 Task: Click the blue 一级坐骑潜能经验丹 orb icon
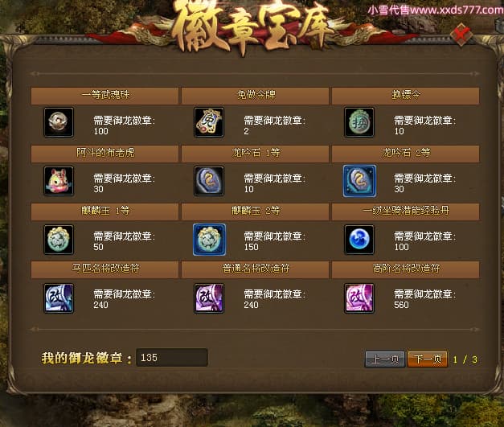click(x=359, y=240)
